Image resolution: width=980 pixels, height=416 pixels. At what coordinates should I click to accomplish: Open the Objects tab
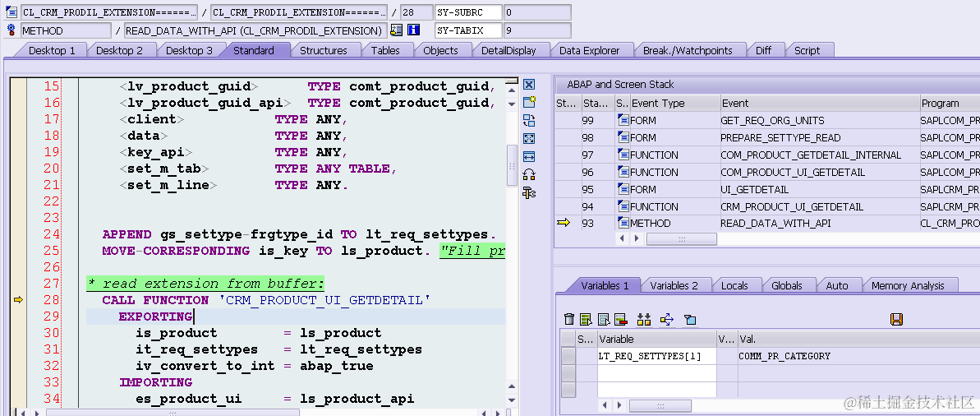coord(440,51)
